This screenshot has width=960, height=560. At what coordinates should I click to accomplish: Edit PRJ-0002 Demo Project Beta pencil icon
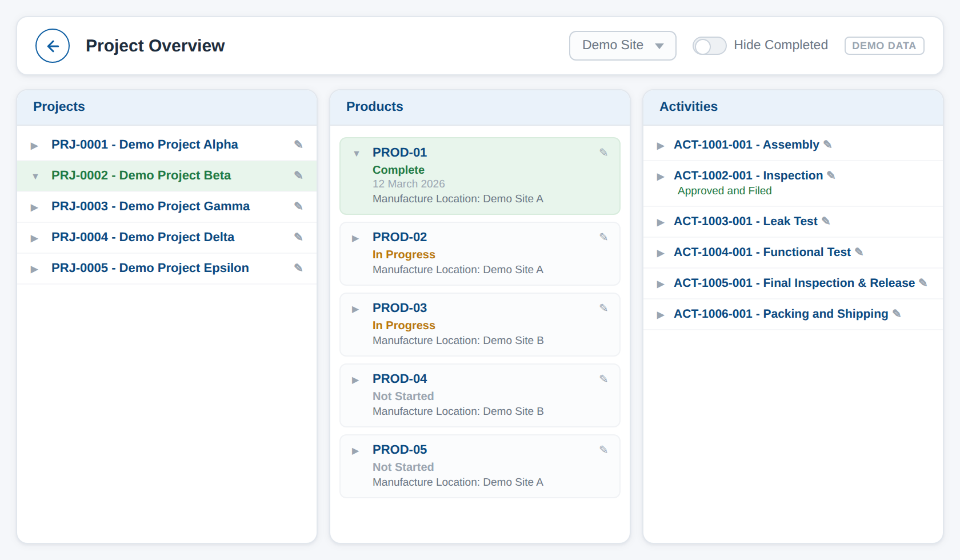coord(298,175)
